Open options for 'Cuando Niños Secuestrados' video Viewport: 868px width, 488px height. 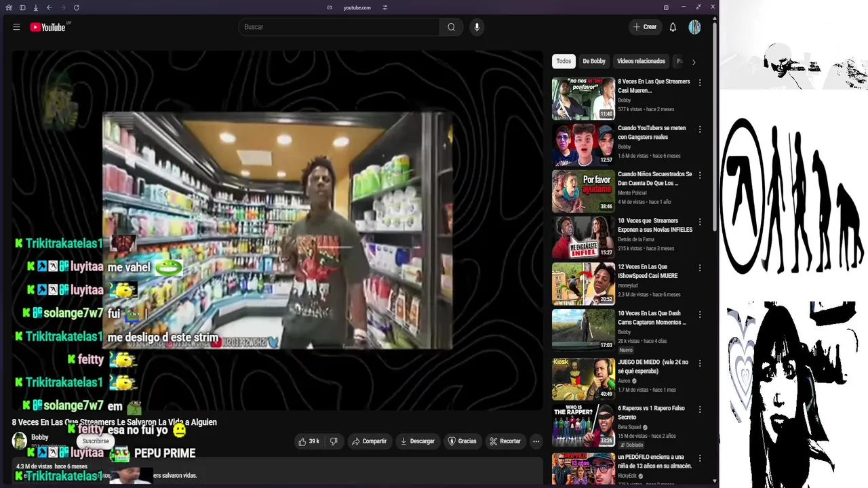[x=700, y=176]
